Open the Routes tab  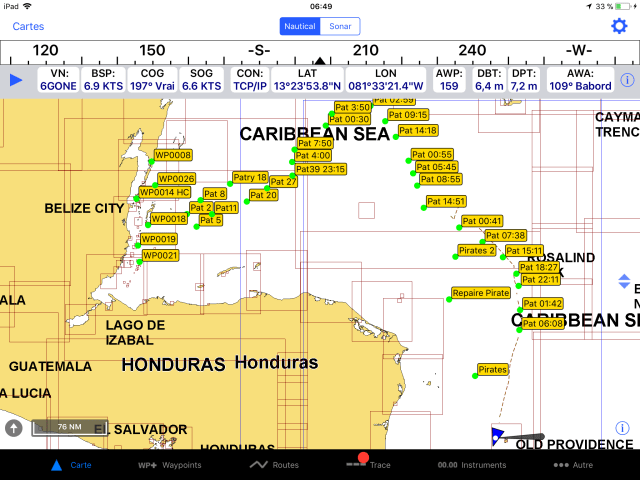274,465
